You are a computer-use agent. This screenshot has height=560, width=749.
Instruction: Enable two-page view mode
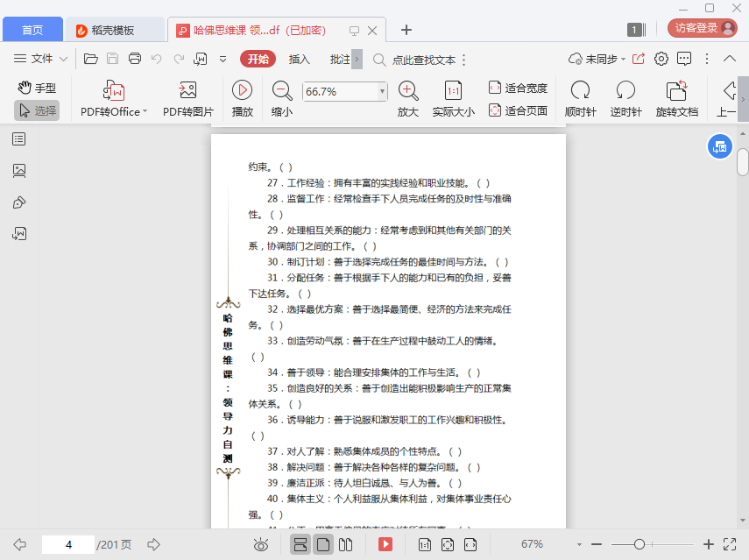point(345,544)
